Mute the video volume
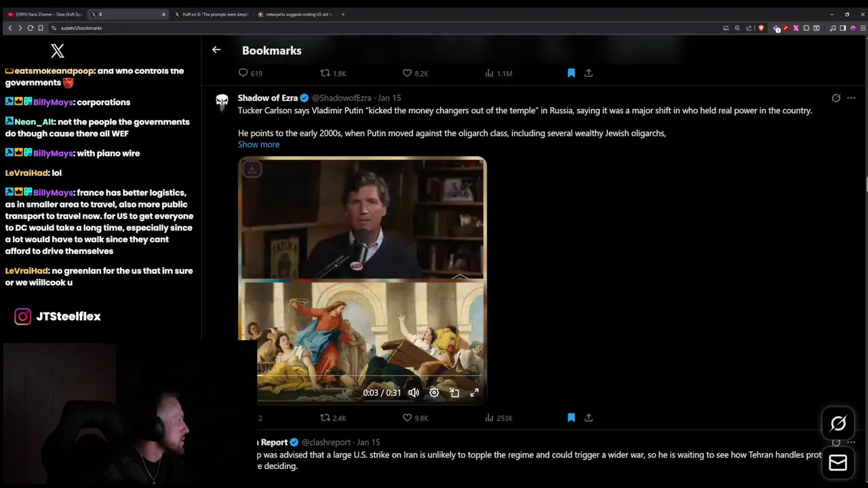Image resolution: width=868 pixels, height=488 pixels. tap(414, 392)
